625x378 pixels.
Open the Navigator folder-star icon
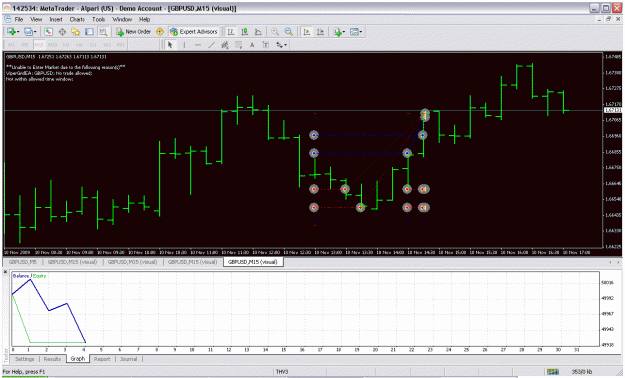point(75,32)
